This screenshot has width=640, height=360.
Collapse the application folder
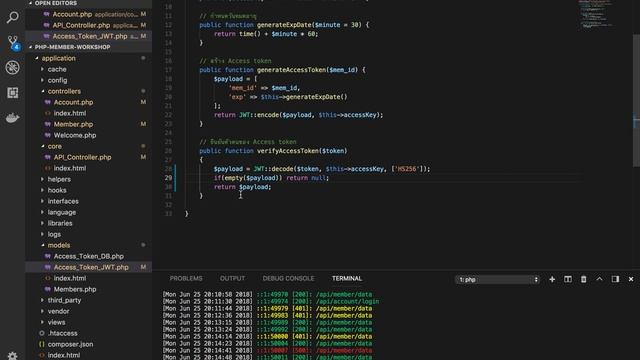[89, 58]
